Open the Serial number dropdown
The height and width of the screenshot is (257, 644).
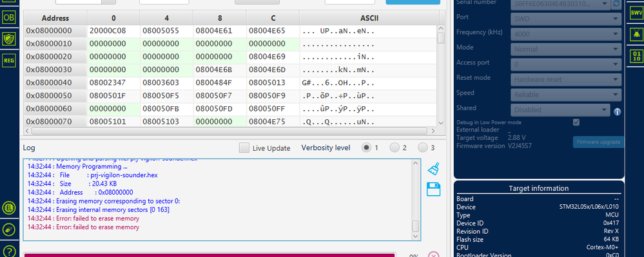pyautogui.click(x=560, y=4)
